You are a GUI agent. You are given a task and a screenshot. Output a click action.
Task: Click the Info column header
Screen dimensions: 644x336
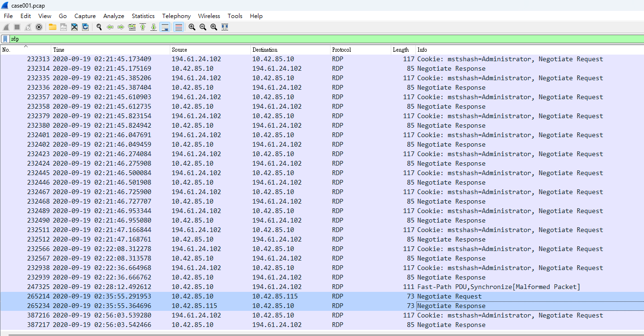[x=530, y=50]
